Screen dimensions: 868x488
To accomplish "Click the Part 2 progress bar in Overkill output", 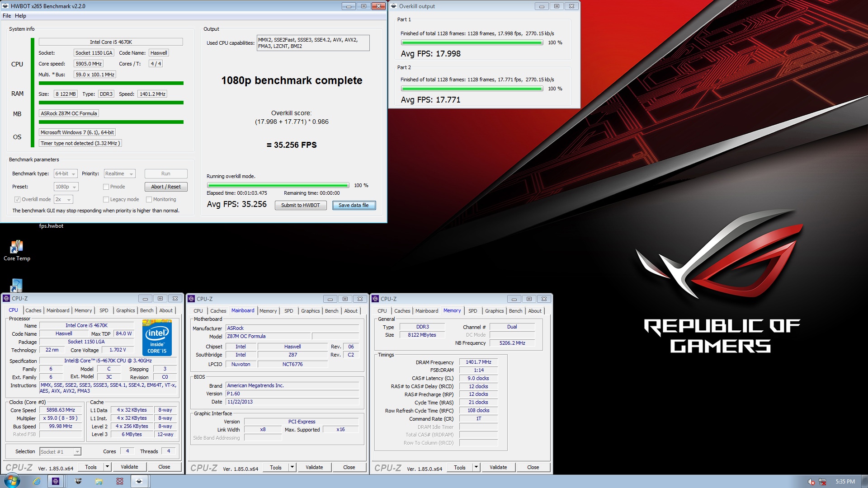I will (472, 89).
